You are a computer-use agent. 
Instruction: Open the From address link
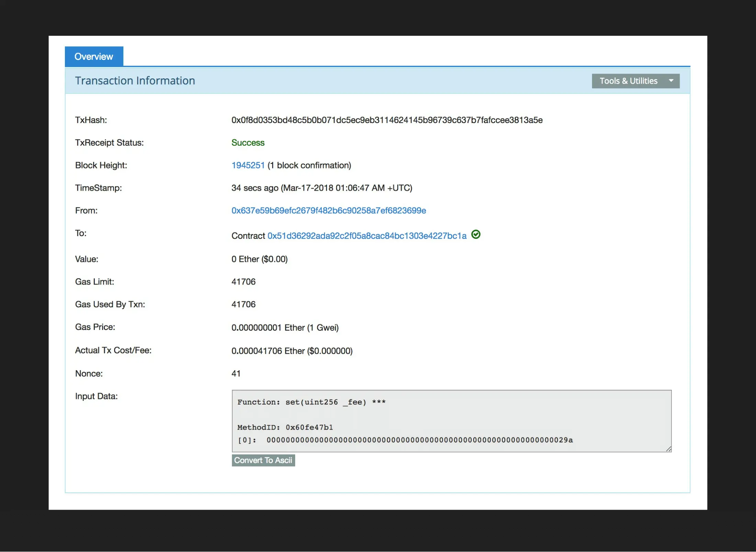(329, 211)
